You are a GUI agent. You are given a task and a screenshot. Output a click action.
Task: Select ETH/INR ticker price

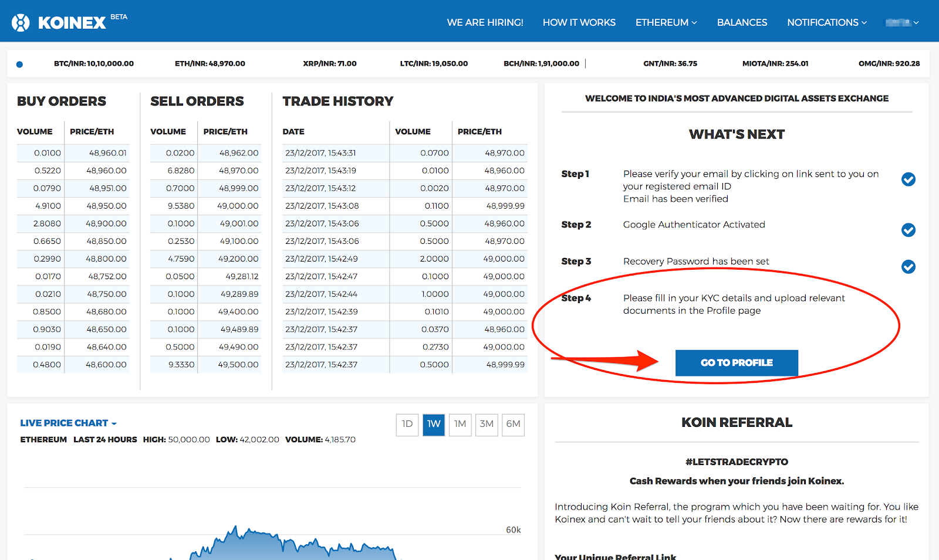(x=210, y=63)
